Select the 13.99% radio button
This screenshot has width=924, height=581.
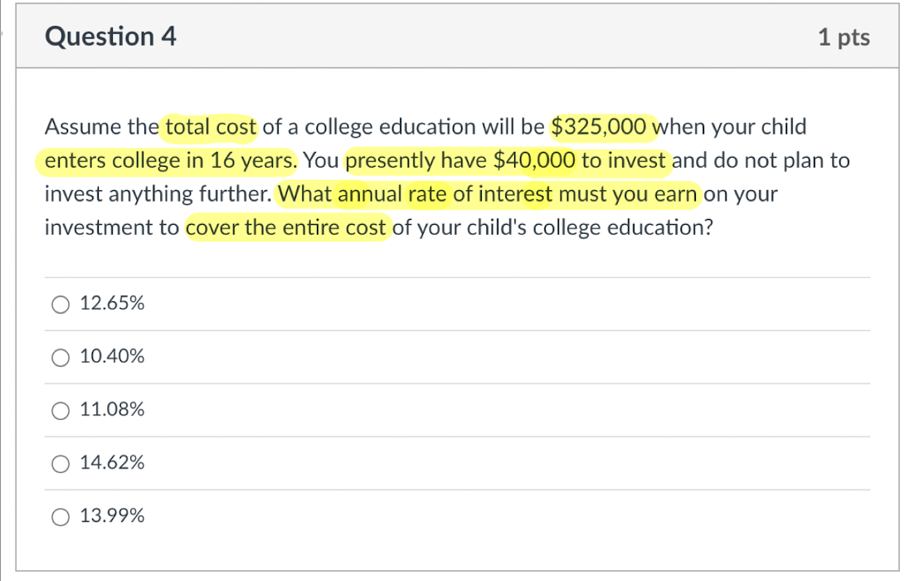click(61, 517)
